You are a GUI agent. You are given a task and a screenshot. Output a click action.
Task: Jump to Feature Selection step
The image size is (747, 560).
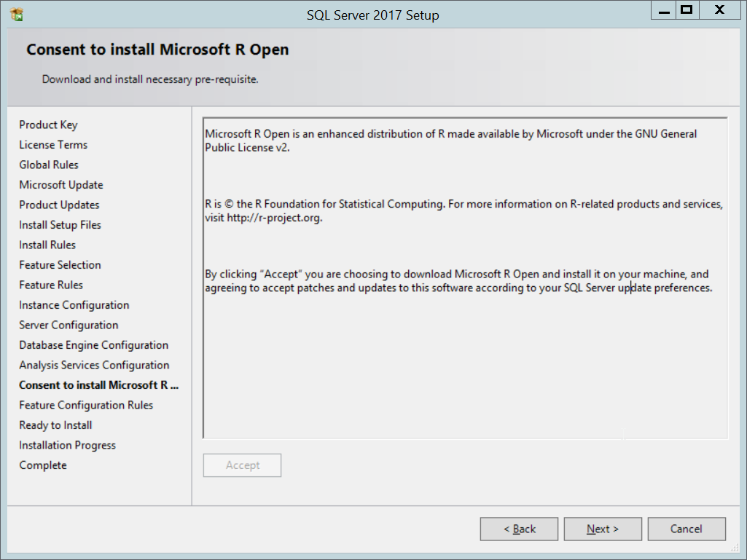[x=60, y=265]
